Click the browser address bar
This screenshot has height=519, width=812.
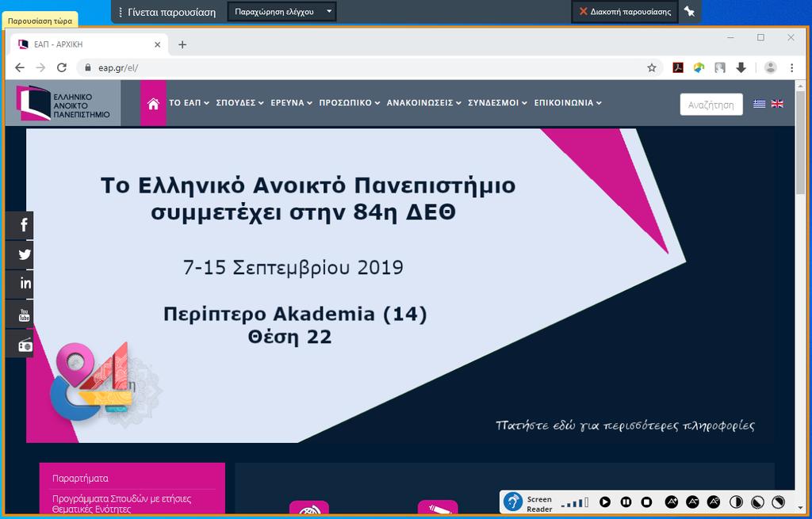(362, 67)
